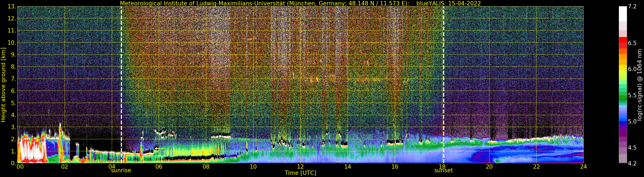This screenshot has height=177, width=644.
Task: Click the white dashed sunrise marker line
Action: (121, 85)
